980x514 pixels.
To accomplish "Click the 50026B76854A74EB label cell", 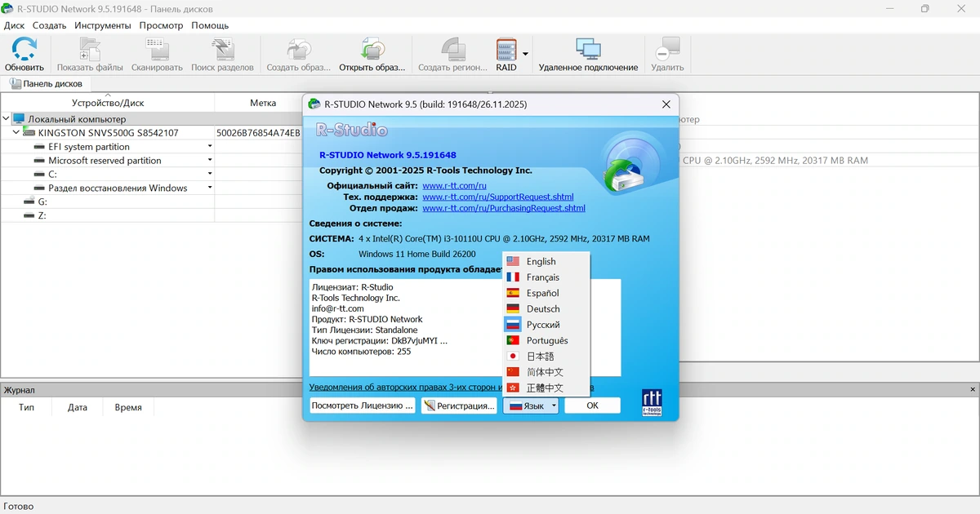I will tap(258, 133).
